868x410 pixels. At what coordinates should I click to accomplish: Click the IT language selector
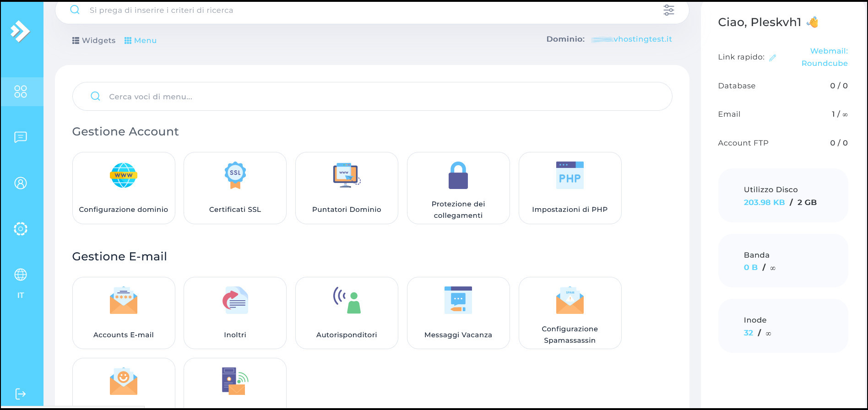point(21,295)
